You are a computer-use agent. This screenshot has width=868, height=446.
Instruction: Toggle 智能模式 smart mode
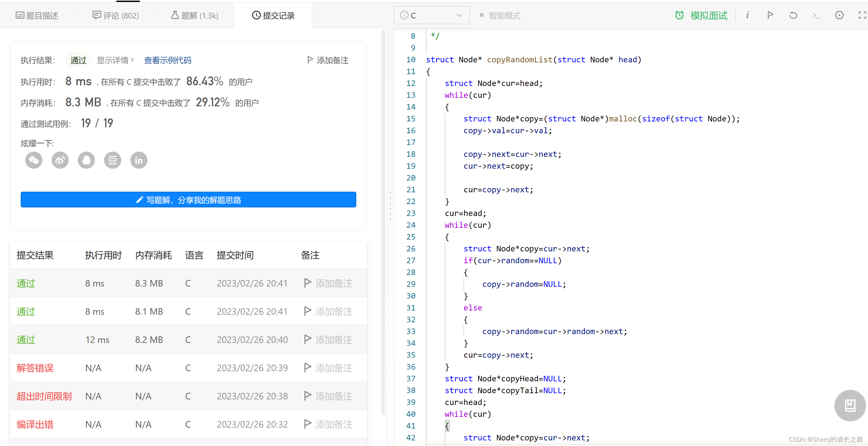click(x=500, y=15)
